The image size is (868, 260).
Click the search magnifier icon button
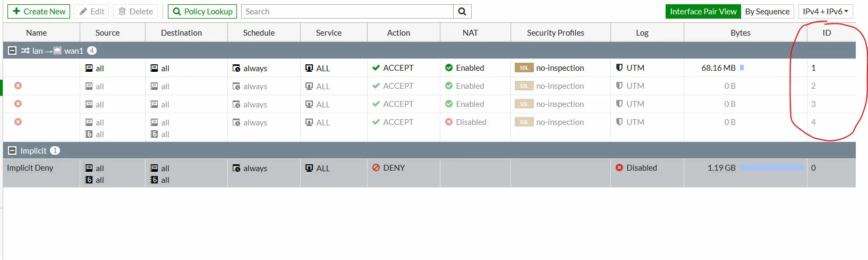462,11
